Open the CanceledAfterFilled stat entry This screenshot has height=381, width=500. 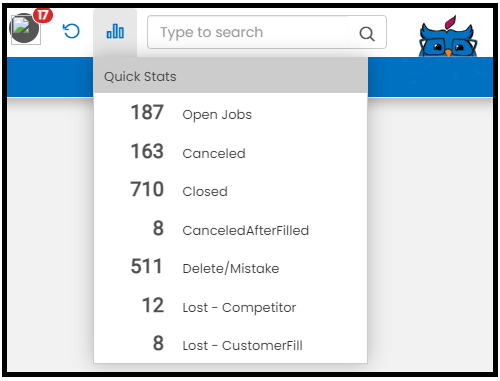230,229
